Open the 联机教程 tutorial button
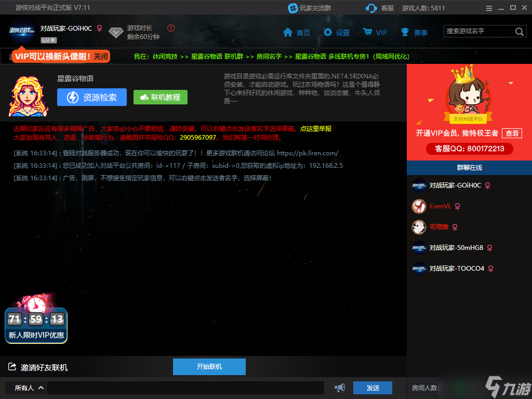This screenshot has width=532, height=399. click(160, 97)
